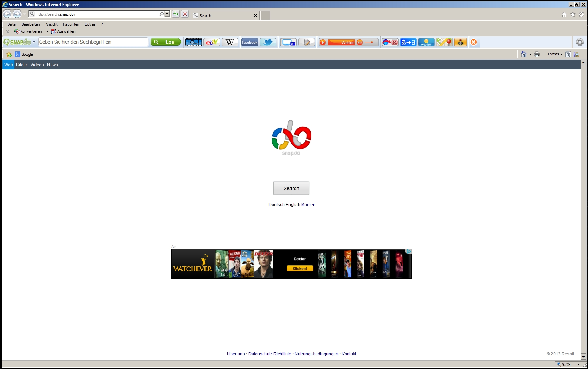Viewport: 588px width, 369px height.
Task: Open the browser Tools gear icon
Action: click(x=581, y=14)
